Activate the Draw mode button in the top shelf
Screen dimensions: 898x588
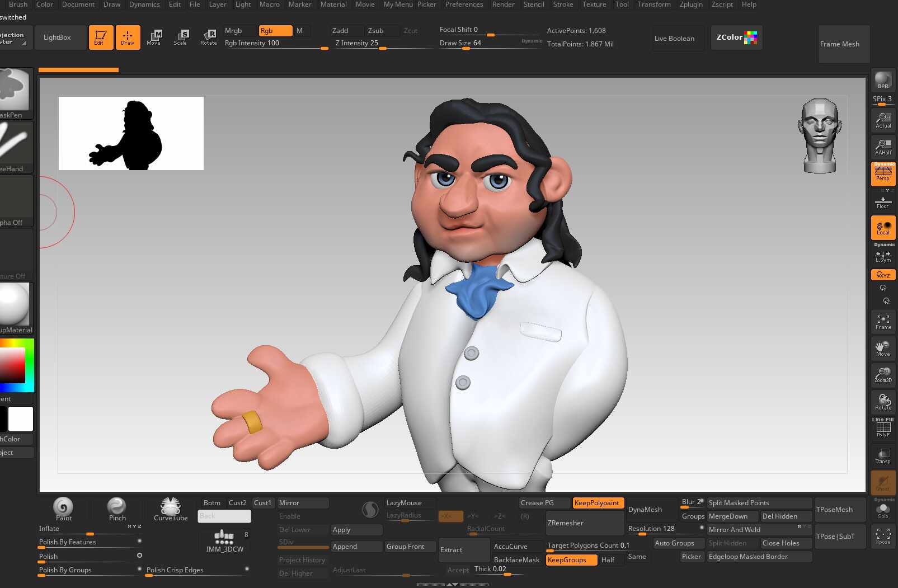pyautogui.click(x=128, y=37)
